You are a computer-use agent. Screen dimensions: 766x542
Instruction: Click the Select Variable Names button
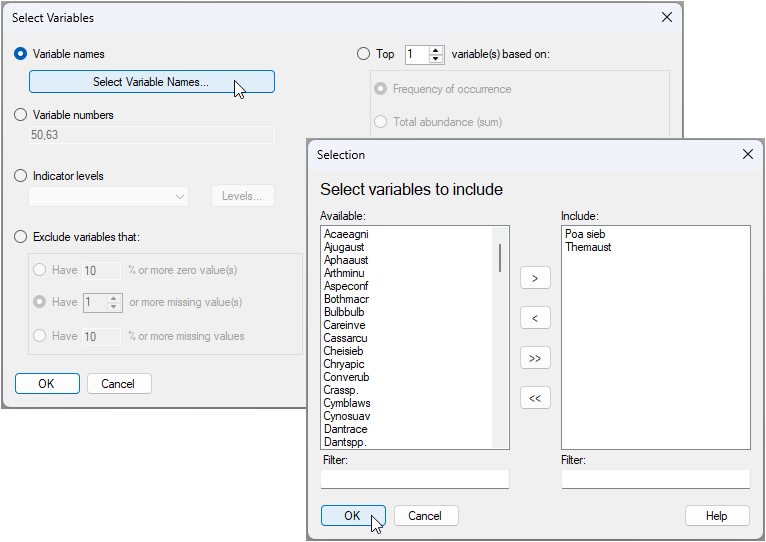[x=151, y=82]
